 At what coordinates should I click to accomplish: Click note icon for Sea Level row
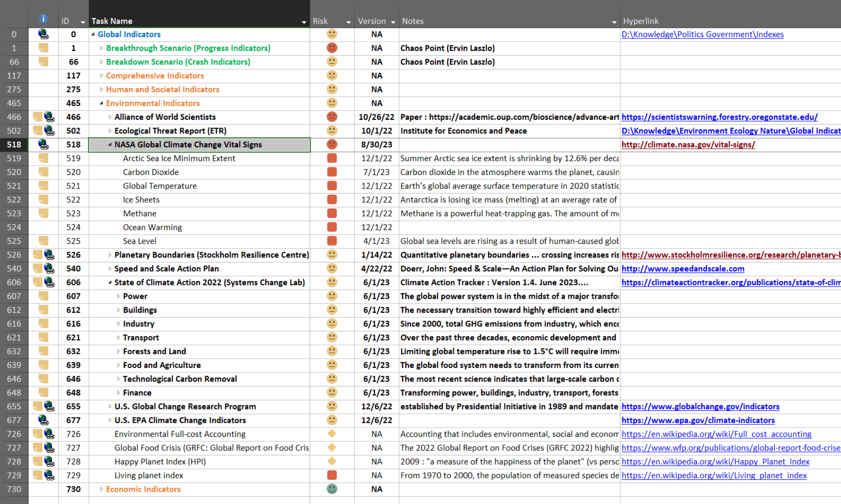(x=43, y=241)
